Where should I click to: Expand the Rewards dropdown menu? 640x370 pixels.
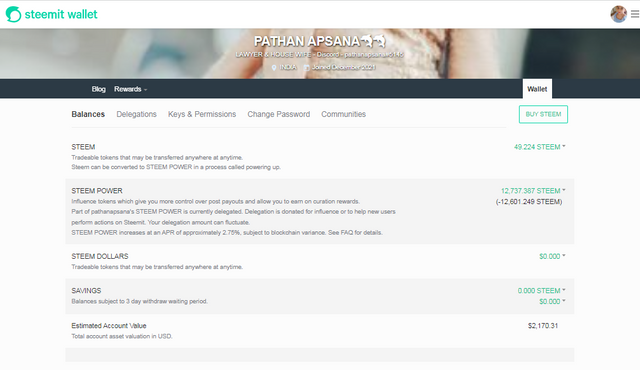130,89
